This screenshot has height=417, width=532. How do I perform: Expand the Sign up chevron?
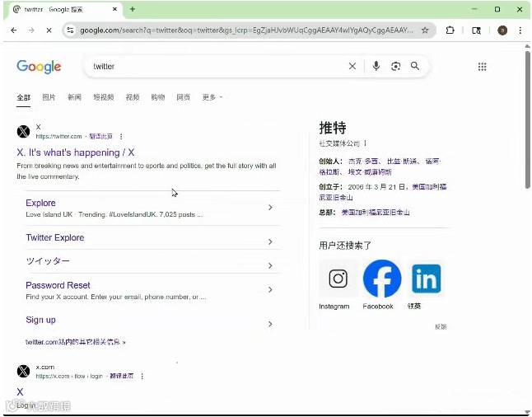pos(270,325)
